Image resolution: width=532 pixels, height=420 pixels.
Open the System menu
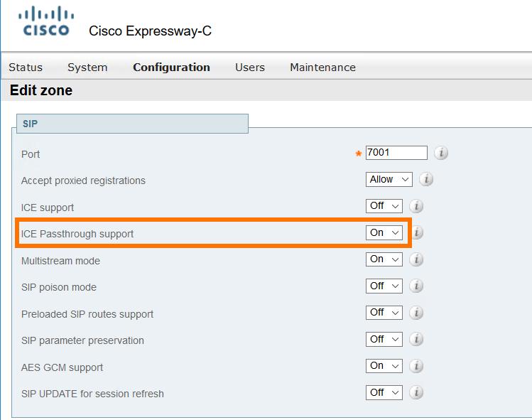pos(87,68)
